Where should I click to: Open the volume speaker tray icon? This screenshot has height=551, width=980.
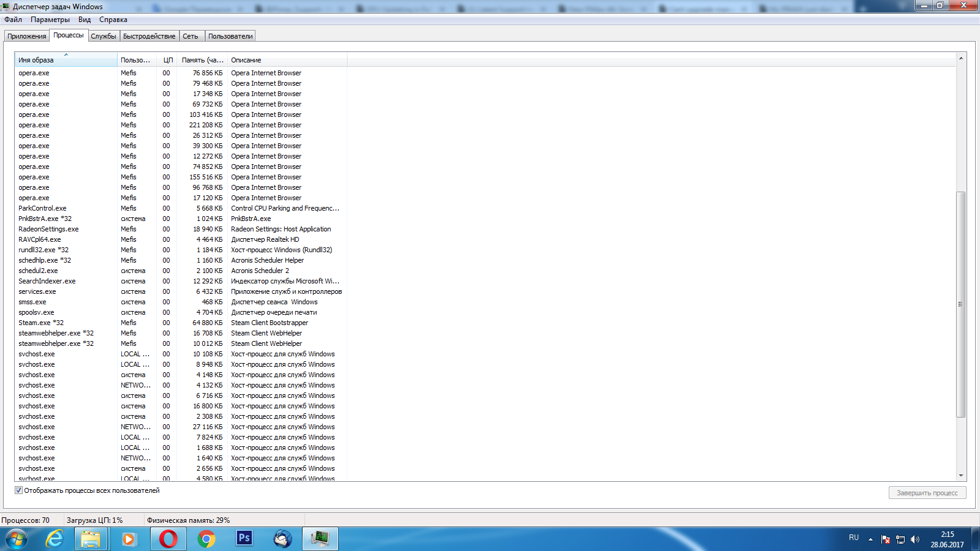(x=915, y=539)
